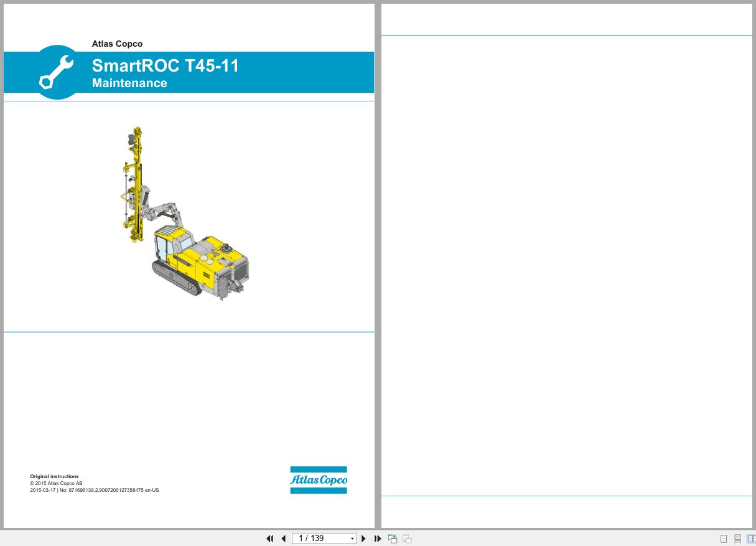
Task: Click the © 2015 Atlas Copco AB line
Action: [x=56, y=483]
